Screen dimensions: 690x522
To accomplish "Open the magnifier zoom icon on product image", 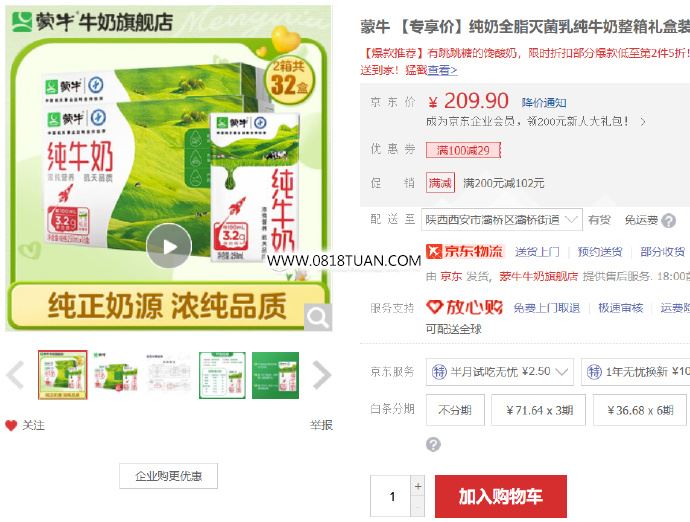I will (318, 316).
